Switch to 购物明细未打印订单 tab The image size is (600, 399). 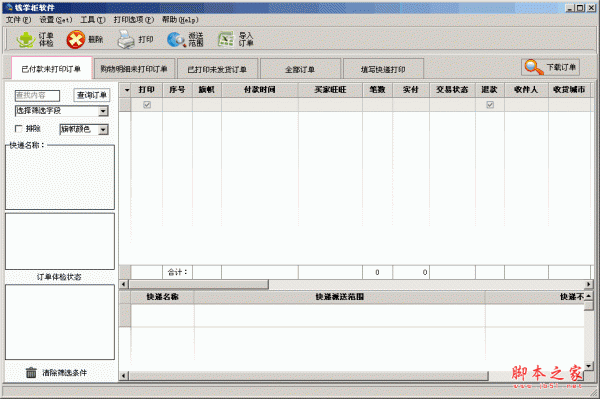[134, 69]
